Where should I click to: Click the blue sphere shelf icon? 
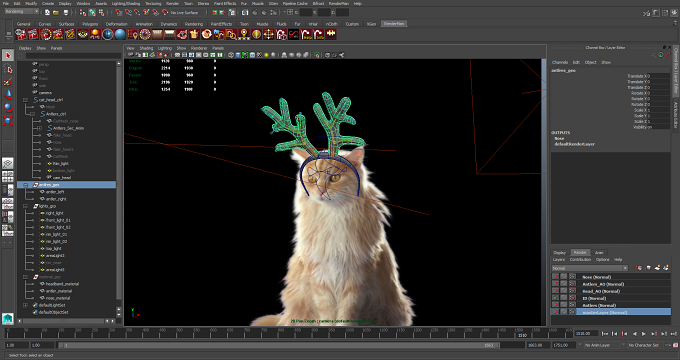(120, 34)
